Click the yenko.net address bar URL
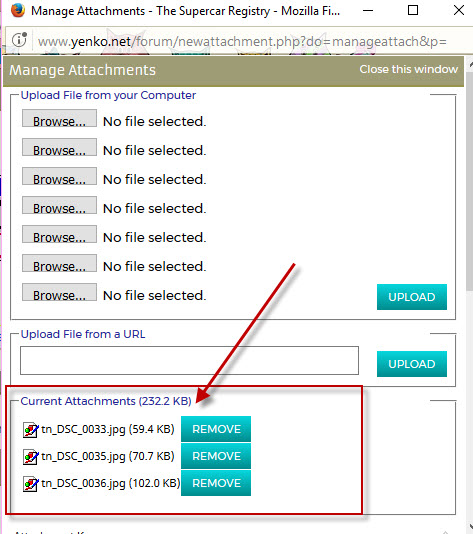 pos(242,42)
